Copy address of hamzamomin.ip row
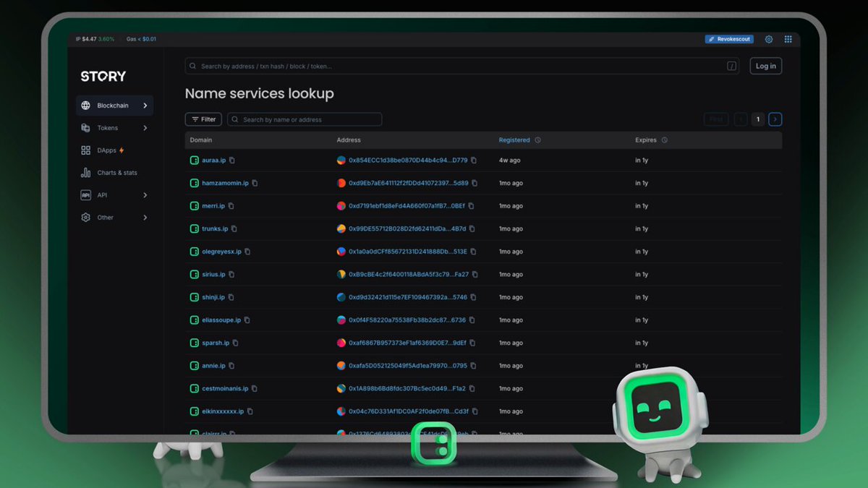 click(x=475, y=183)
